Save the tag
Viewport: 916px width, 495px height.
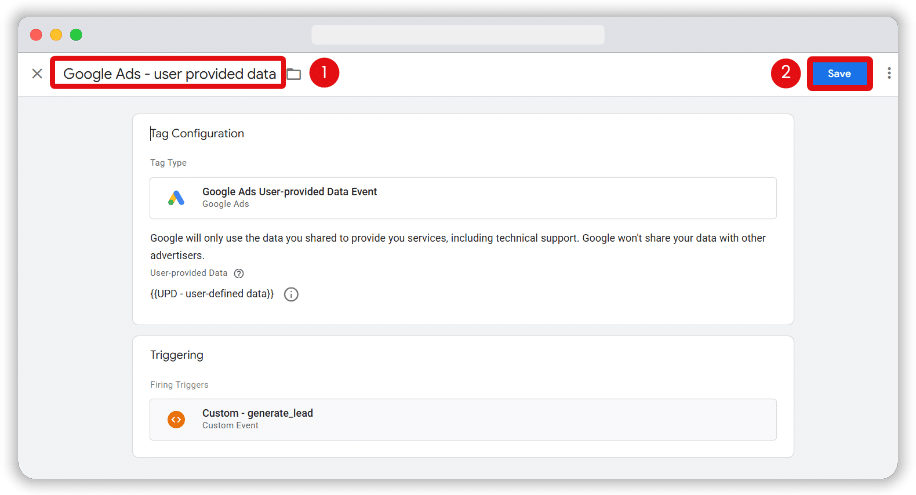pos(839,74)
